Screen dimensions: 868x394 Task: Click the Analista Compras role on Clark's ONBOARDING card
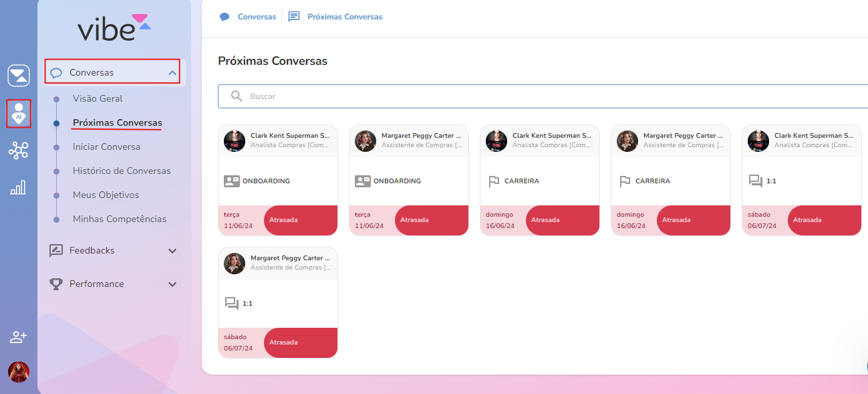click(290, 145)
